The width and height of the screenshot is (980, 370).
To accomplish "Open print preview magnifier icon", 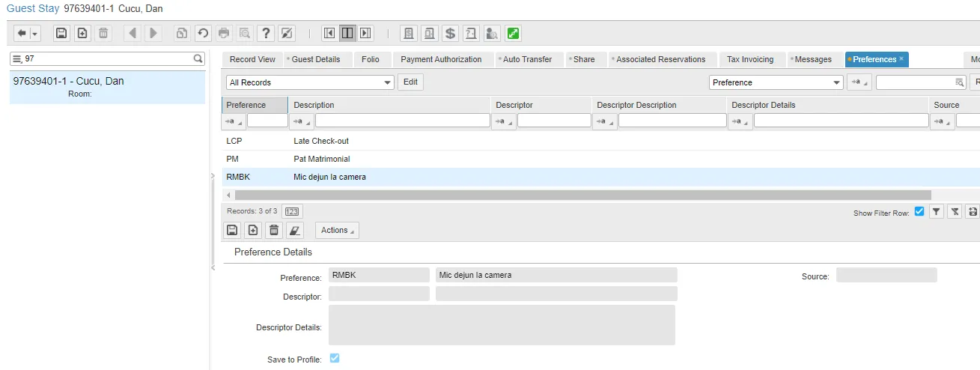I will click(244, 33).
